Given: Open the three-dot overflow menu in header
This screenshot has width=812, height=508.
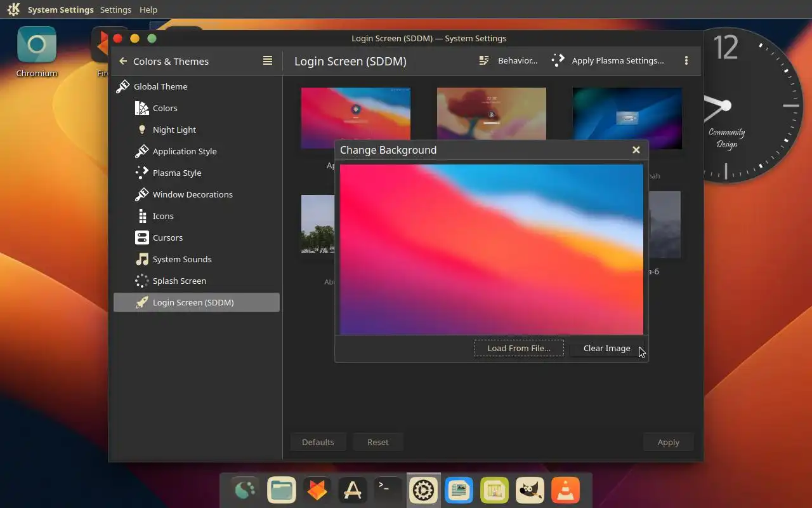Looking at the screenshot, I should [x=686, y=60].
